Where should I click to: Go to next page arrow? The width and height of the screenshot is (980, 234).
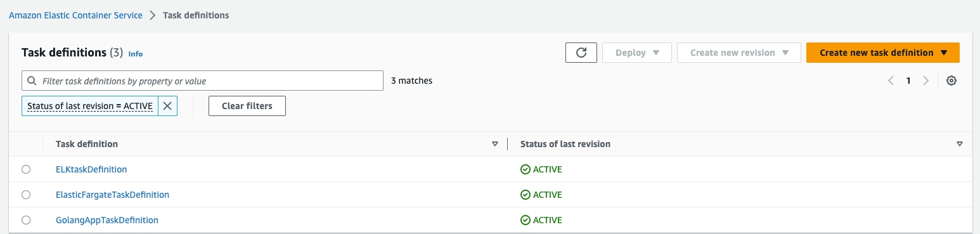pos(926,81)
